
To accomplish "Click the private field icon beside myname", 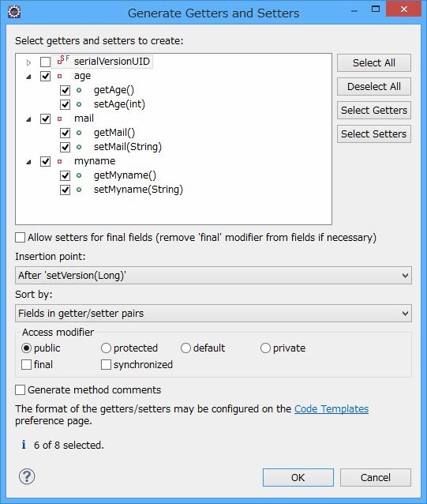I will coord(59,161).
